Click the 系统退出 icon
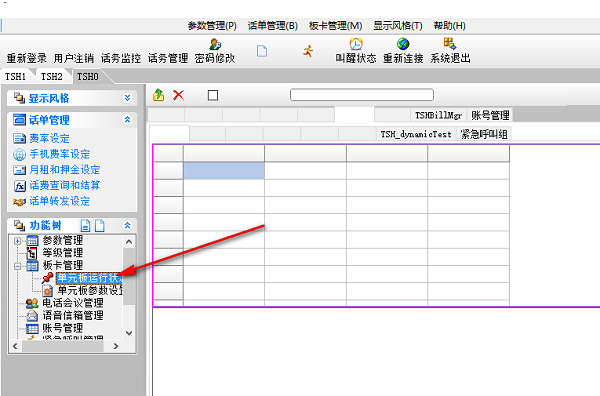This screenshot has height=396, width=600. coord(450,44)
